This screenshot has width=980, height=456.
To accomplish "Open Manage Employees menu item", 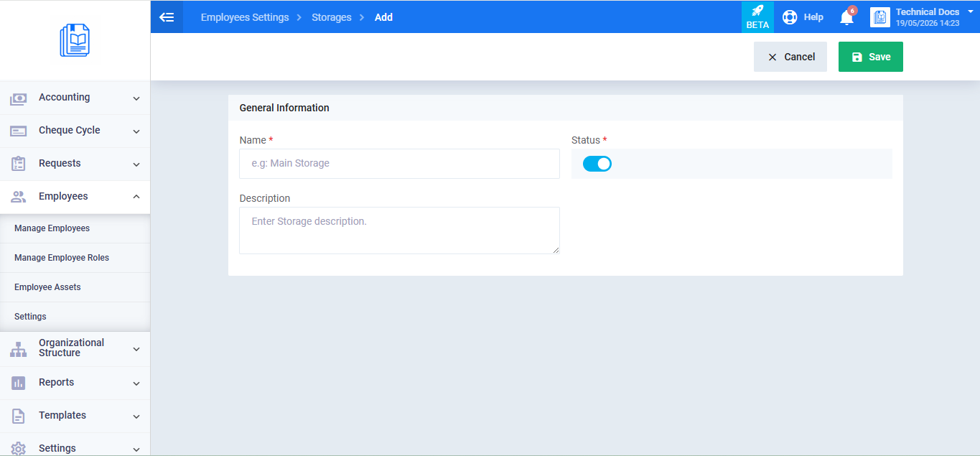I will click(x=52, y=228).
